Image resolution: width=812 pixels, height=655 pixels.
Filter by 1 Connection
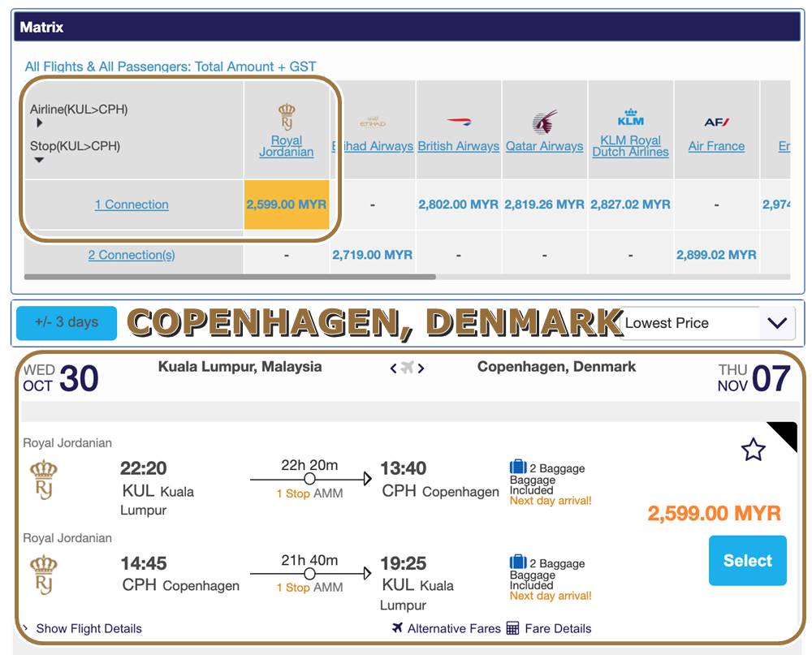click(x=132, y=205)
